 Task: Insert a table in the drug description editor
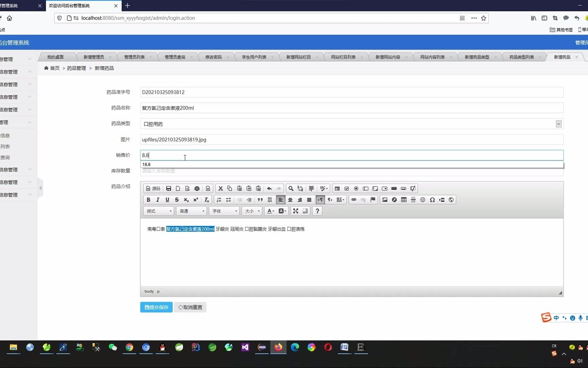coord(404,200)
